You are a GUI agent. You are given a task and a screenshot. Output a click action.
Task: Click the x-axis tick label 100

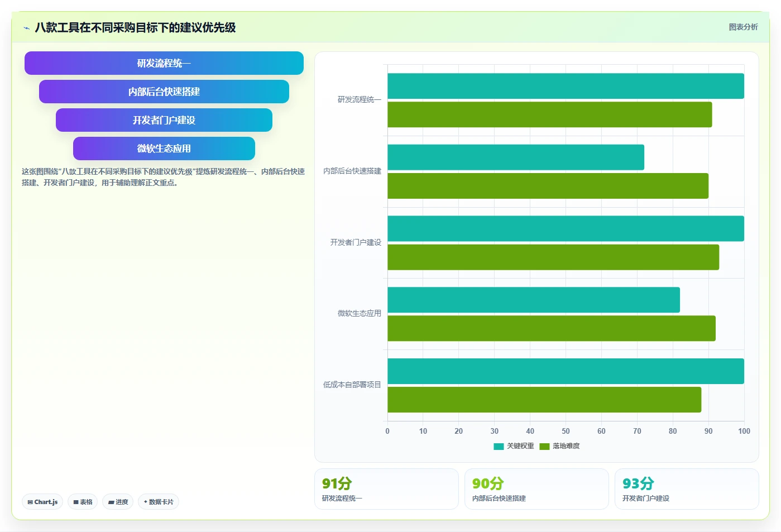pyautogui.click(x=744, y=431)
